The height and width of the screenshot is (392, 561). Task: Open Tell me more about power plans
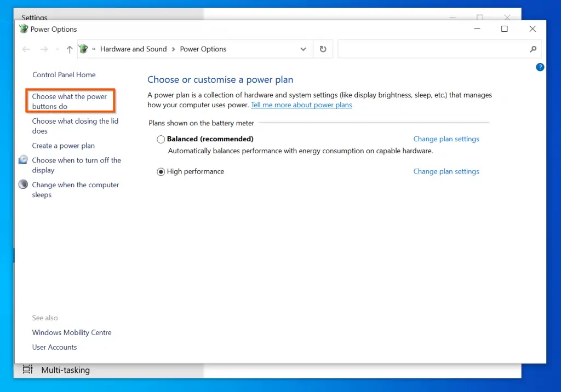(301, 105)
